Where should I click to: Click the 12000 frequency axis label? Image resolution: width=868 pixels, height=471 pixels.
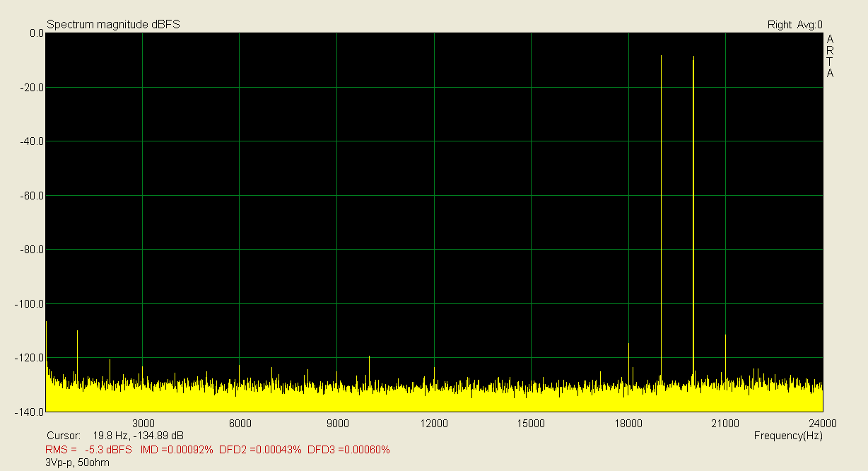coord(434,423)
